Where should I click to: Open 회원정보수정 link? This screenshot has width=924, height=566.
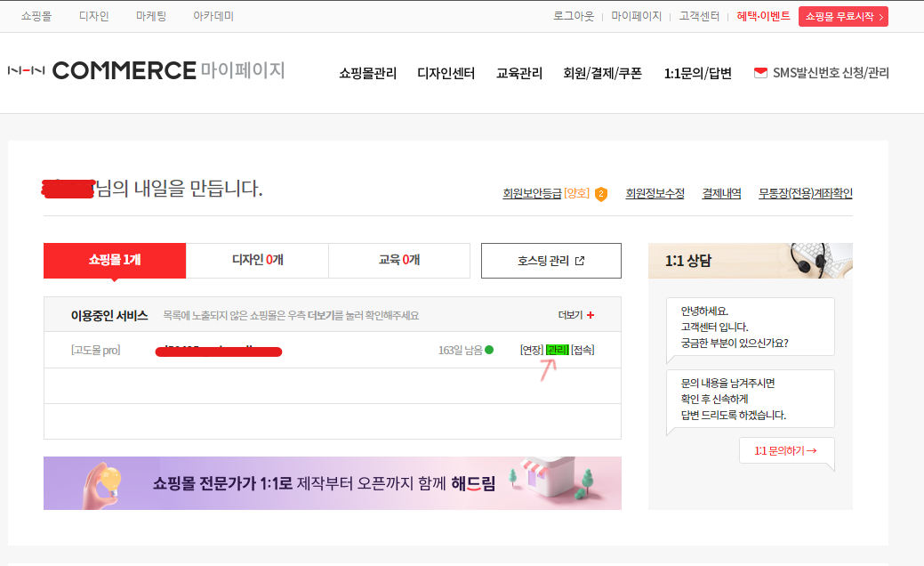coord(655,193)
